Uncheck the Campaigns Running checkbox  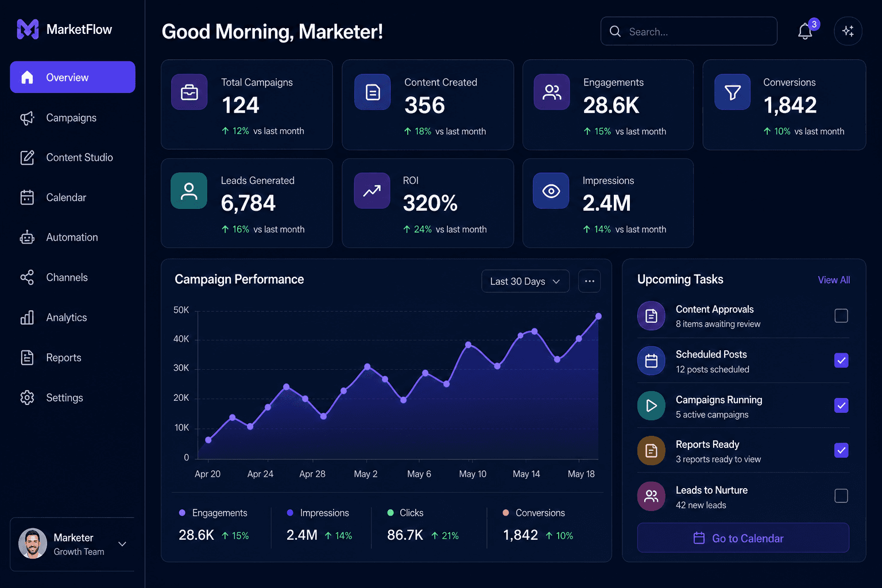841,405
